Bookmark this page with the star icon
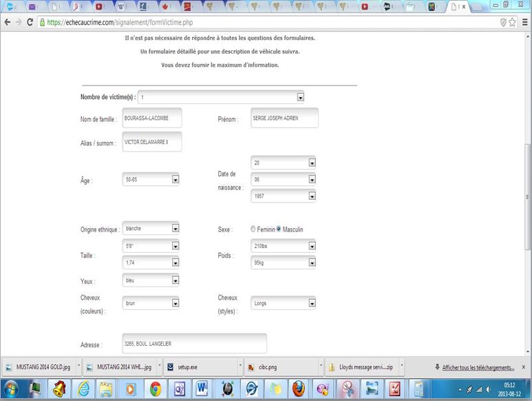The height and width of the screenshot is (401, 532). 512,22
